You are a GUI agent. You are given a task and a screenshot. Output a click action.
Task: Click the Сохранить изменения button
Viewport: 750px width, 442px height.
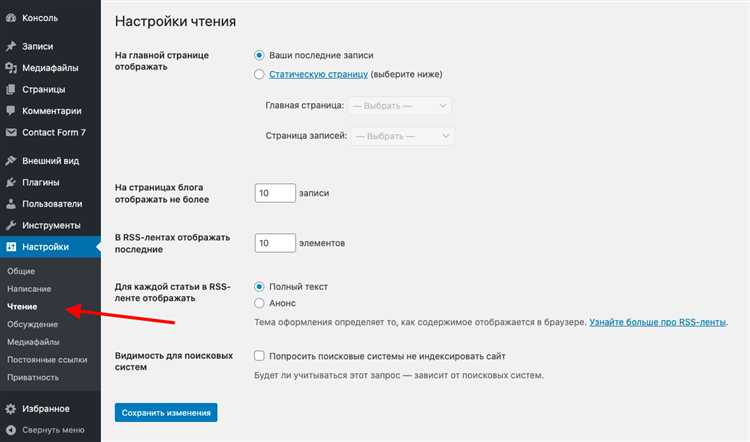166,412
